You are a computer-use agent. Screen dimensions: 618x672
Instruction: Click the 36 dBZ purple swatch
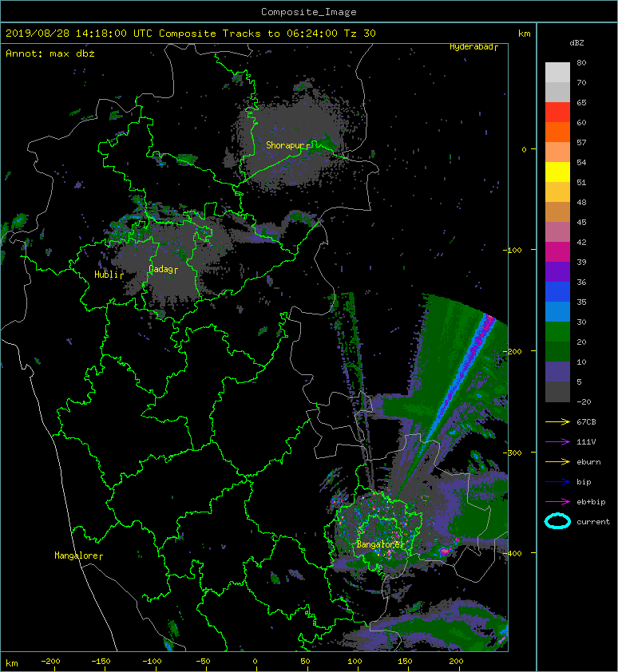557,271
